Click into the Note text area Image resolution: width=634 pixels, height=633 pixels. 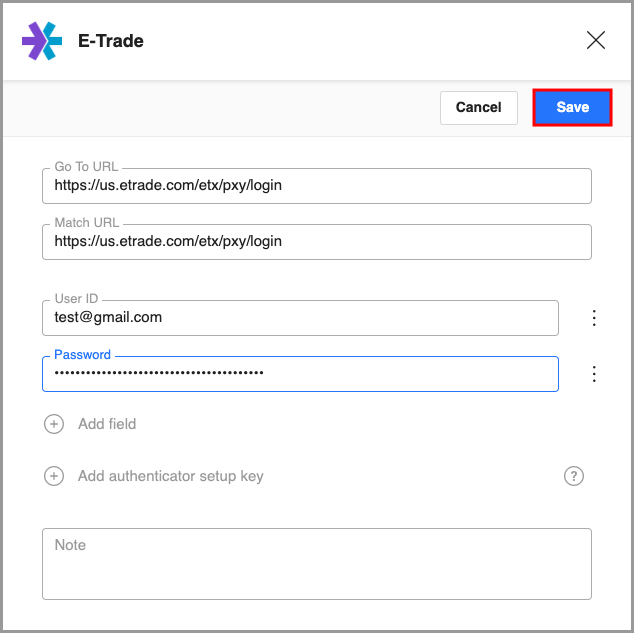(x=317, y=564)
